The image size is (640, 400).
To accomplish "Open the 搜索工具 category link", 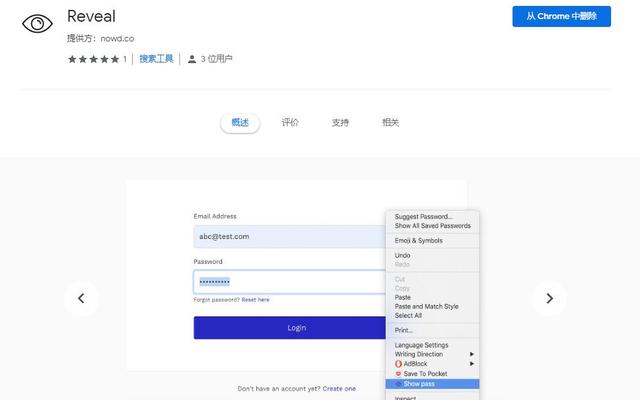I will (156, 59).
